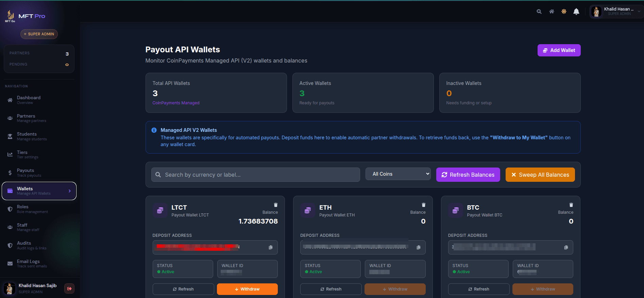Screen dimensions: 644x298
Task: Click the ETH wallet coin icon
Action: coord(308,210)
